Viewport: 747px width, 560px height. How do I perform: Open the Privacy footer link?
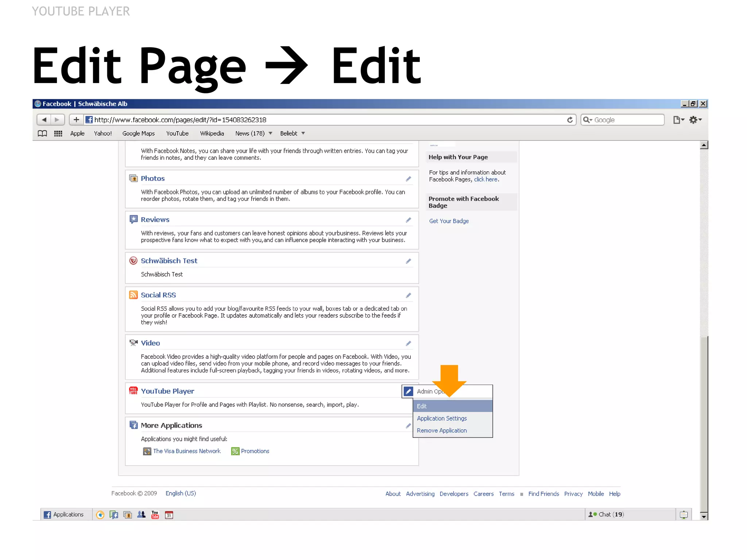(x=573, y=494)
